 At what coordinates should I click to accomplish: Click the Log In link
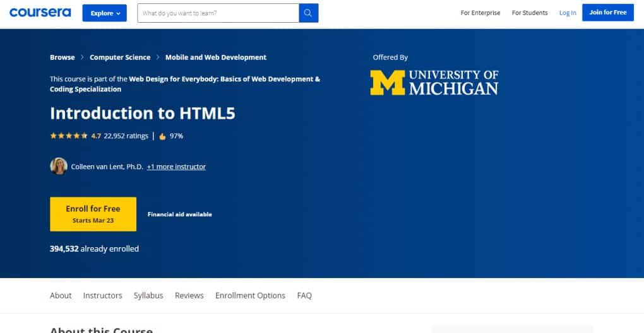tap(568, 13)
